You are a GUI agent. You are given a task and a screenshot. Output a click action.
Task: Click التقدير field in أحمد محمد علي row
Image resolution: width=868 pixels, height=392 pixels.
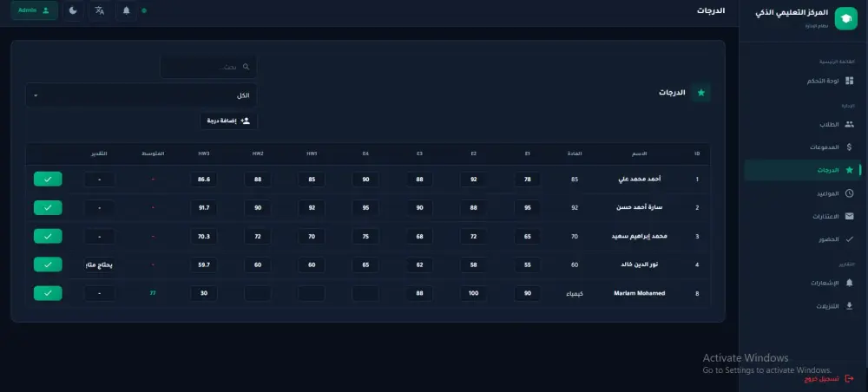tap(100, 180)
